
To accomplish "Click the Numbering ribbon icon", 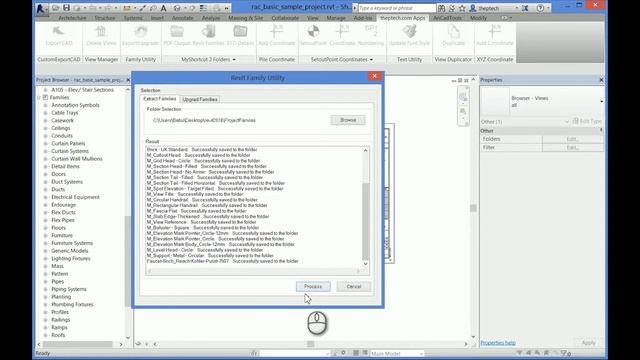I will (371, 36).
